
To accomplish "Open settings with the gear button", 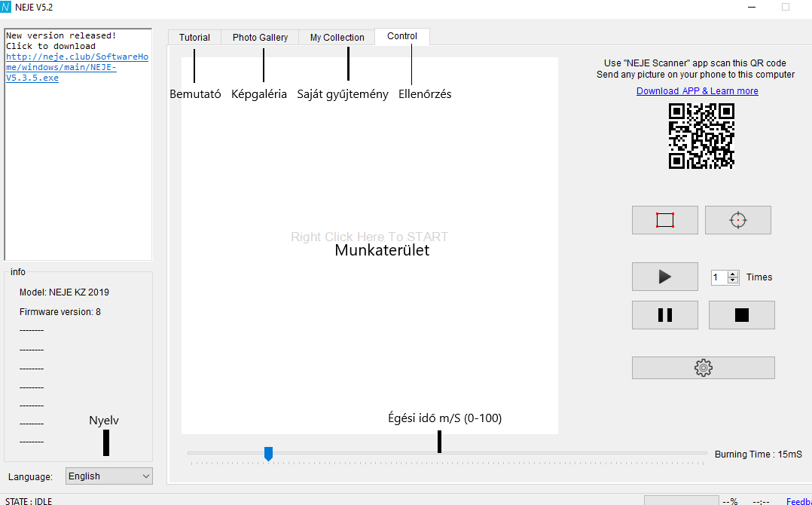I will click(703, 368).
